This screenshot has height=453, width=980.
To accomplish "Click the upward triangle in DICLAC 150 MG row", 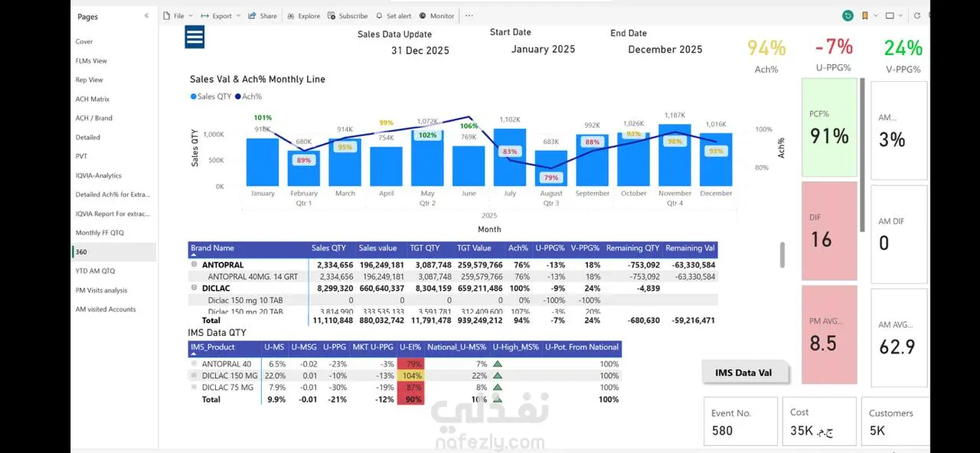I will pyautogui.click(x=498, y=376).
